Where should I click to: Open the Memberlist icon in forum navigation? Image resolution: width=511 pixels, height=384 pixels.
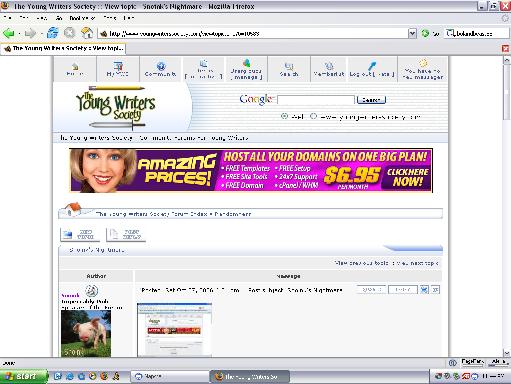pyautogui.click(x=329, y=66)
